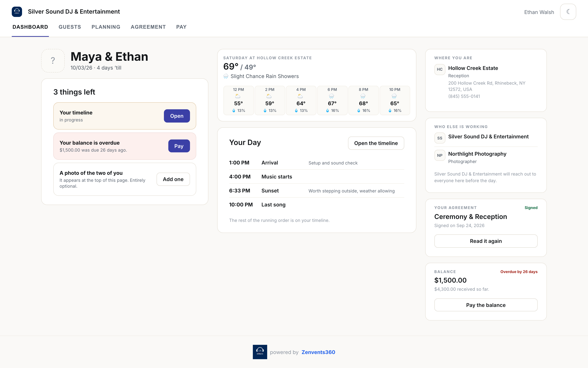Click Open the timeline button
Screen dimensions: 588x368
pyautogui.click(x=376, y=143)
